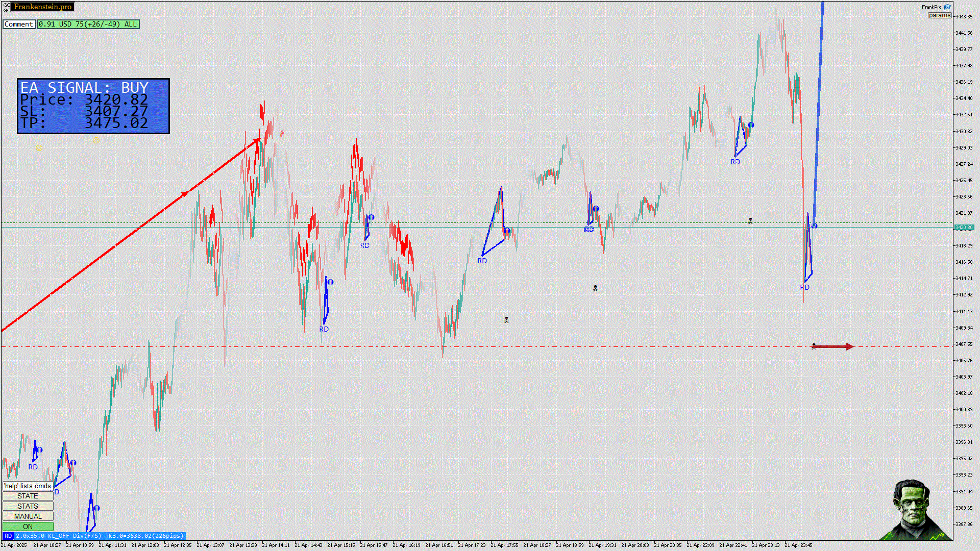
Task: Click the red stop-loss arrow head
Action: pyautogui.click(x=850, y=347)
